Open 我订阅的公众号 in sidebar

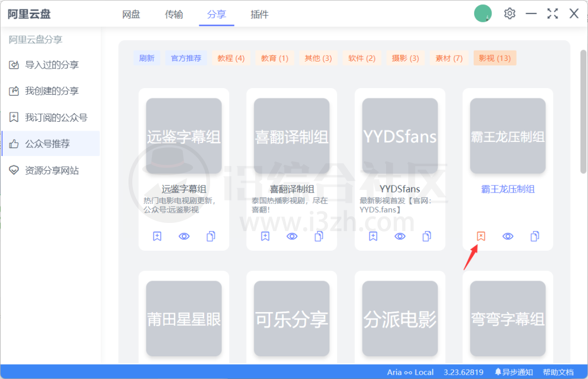(x=50, y=117)
